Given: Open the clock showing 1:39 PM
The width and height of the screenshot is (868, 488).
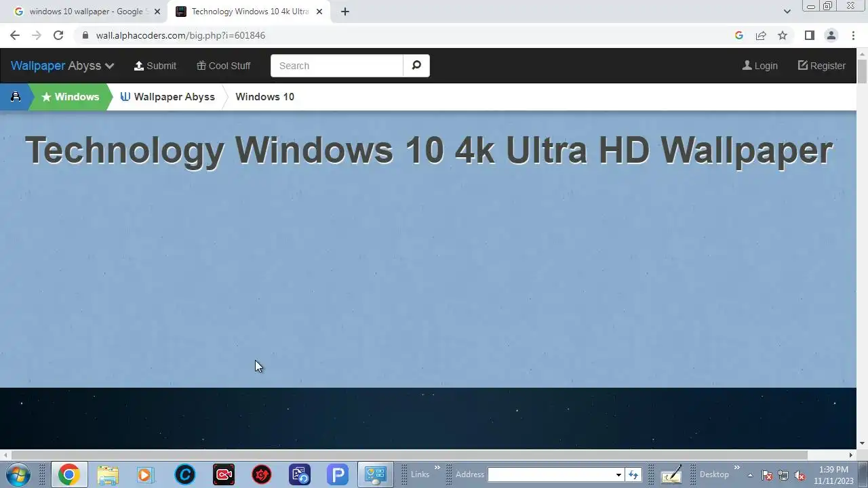Looking at the screenshot, I should point(833,475).
